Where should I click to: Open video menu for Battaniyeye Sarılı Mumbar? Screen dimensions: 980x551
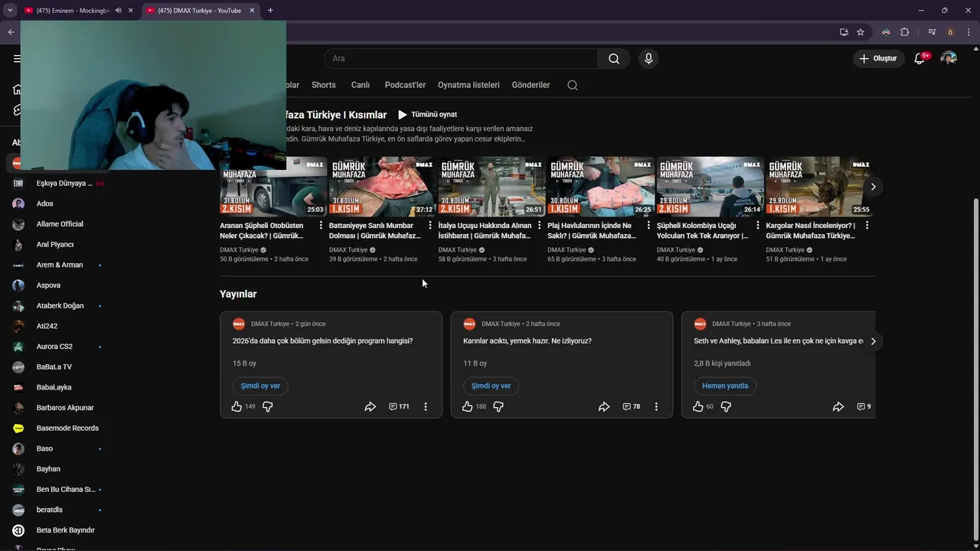click(430, 226)
